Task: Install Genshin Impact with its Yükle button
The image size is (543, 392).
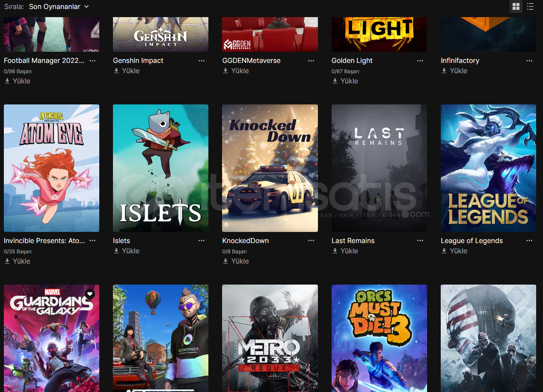Action: pyautogui.click(x=127, y=71)
